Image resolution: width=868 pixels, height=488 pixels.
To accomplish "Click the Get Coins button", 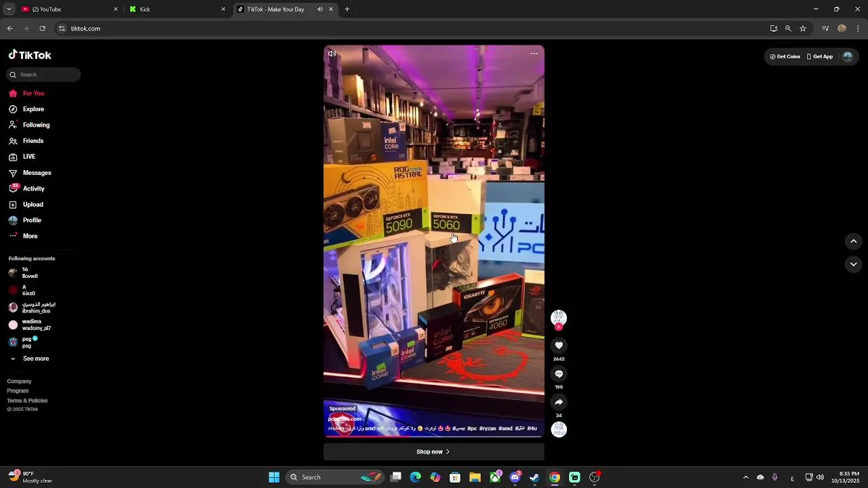I will [x=785, y=57].
